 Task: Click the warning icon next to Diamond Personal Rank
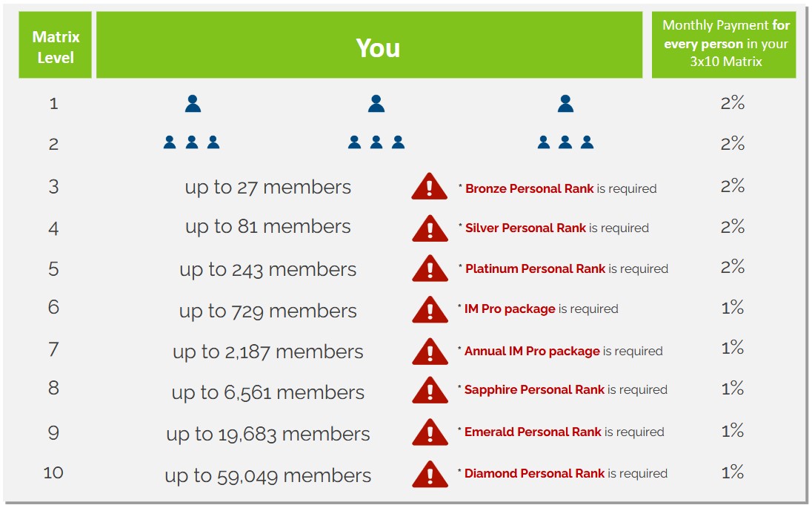(x=430, y=474)
